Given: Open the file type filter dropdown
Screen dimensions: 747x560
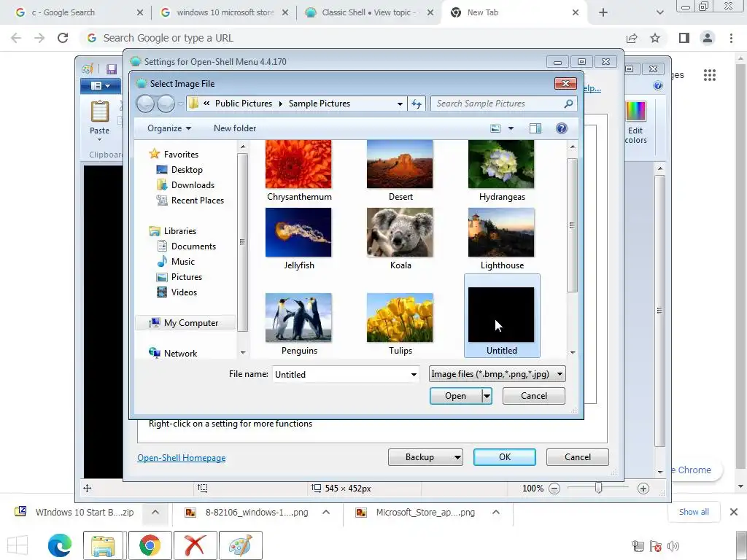Looking at the screenshot, I should click(x=498, y=374).
